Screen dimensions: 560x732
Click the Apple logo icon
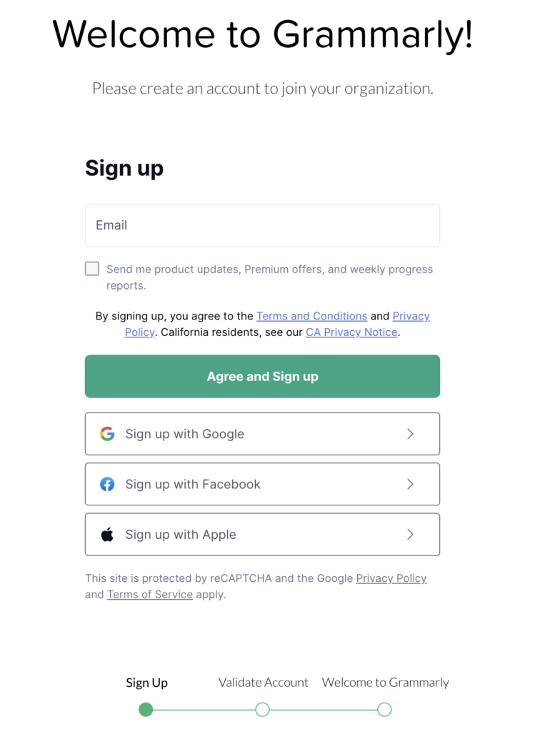[107, 535]
